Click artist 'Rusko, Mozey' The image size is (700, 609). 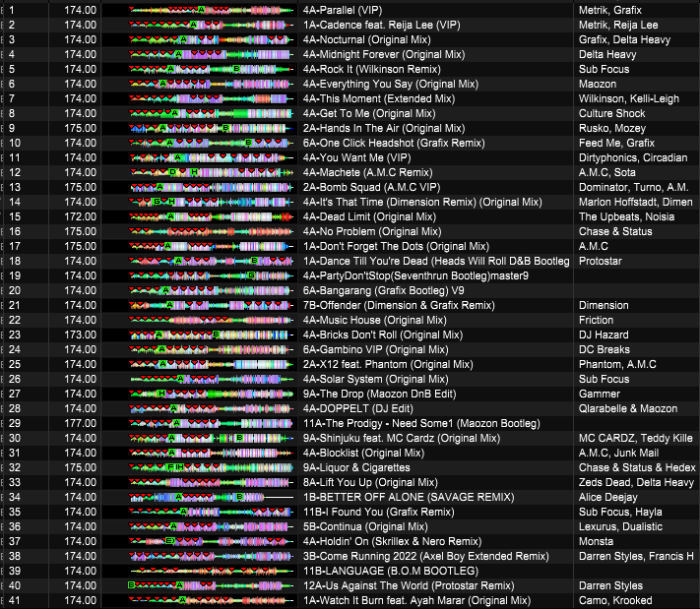[x=612, y=128]
